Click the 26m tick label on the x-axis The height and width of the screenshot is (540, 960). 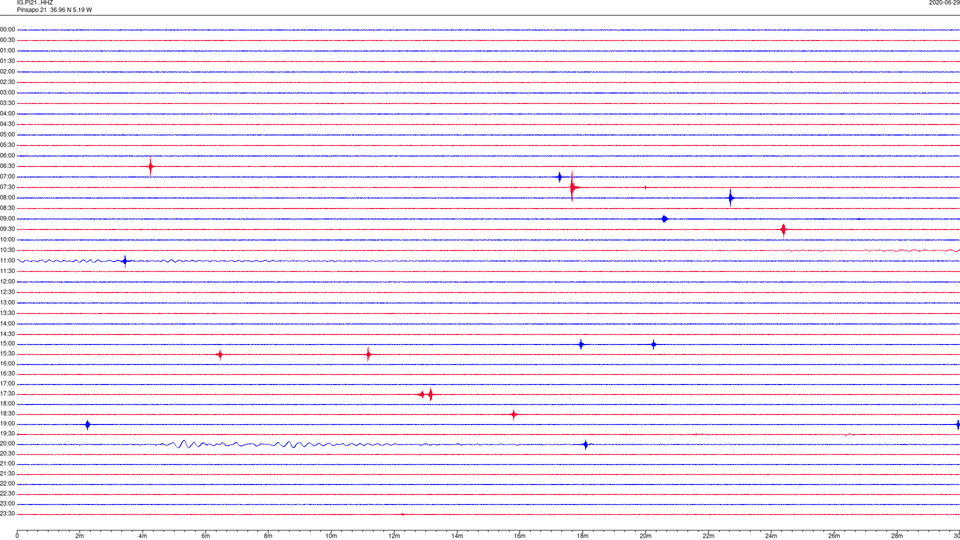tap(834, 536)
